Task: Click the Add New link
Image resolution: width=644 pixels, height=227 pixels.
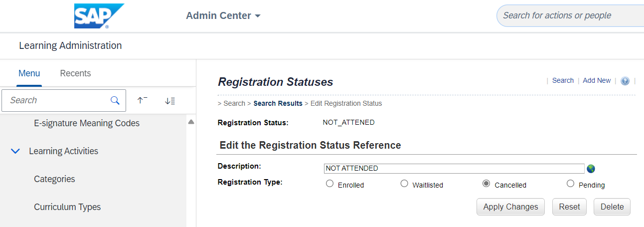Action: (597, 80)
